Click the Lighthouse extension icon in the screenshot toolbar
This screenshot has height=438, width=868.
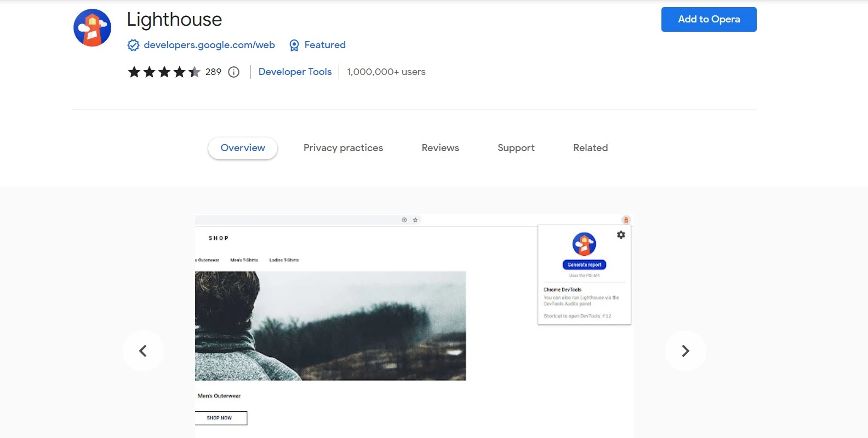(x=626, y=220)
